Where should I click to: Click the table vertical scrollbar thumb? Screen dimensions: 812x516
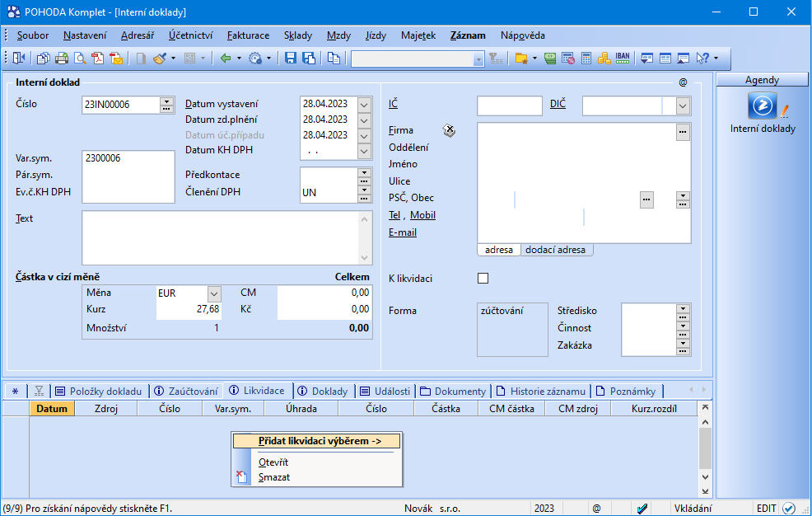click(705, 448)
